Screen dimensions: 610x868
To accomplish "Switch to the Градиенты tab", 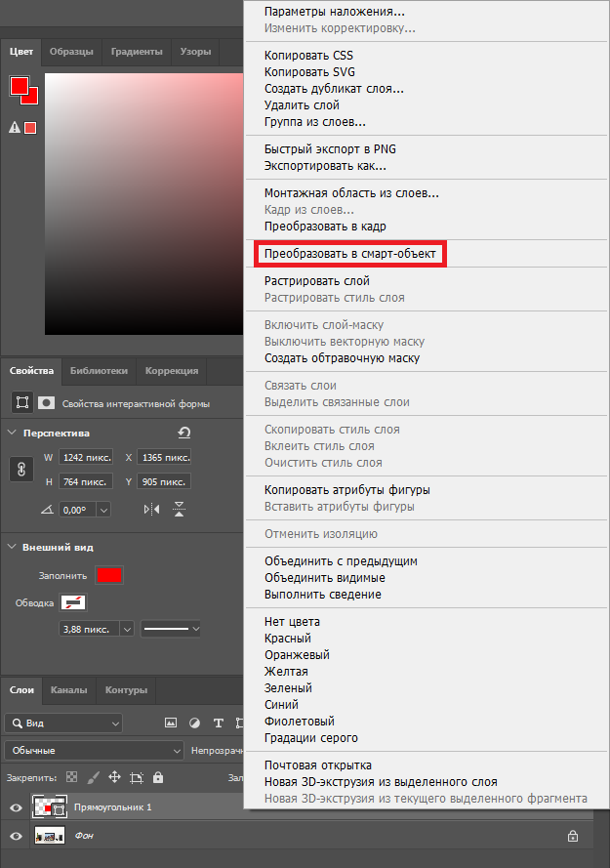I will (137, 52).
